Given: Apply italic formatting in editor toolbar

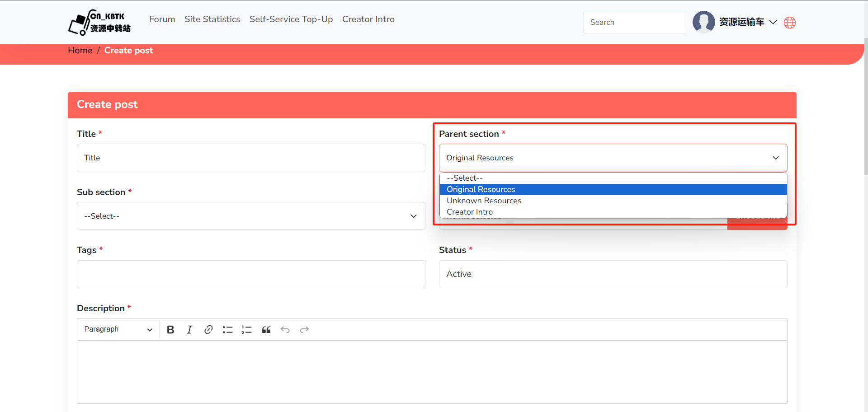Looking at the screenshot, I should (x=189, y=330).
